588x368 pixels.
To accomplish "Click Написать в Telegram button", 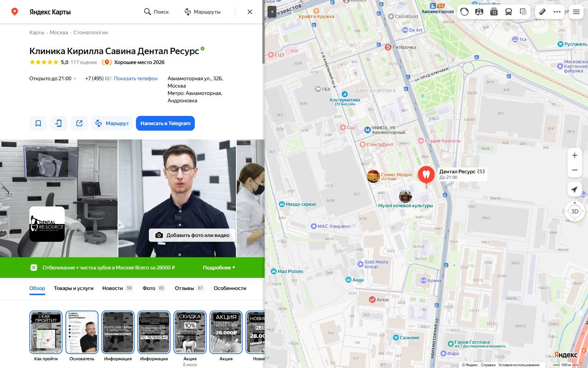I will pyautogui.click(x=165, y=123).
